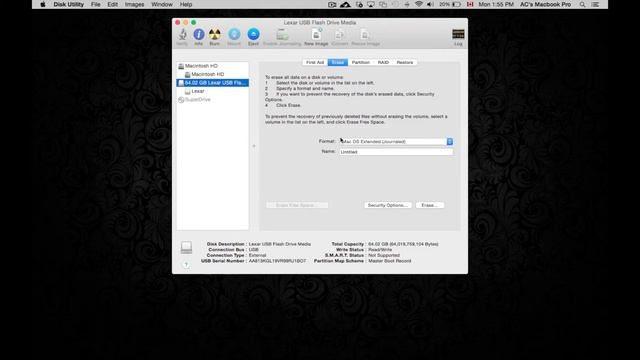Click the Enable Journaling toolbar icon

tap(282, 35)
